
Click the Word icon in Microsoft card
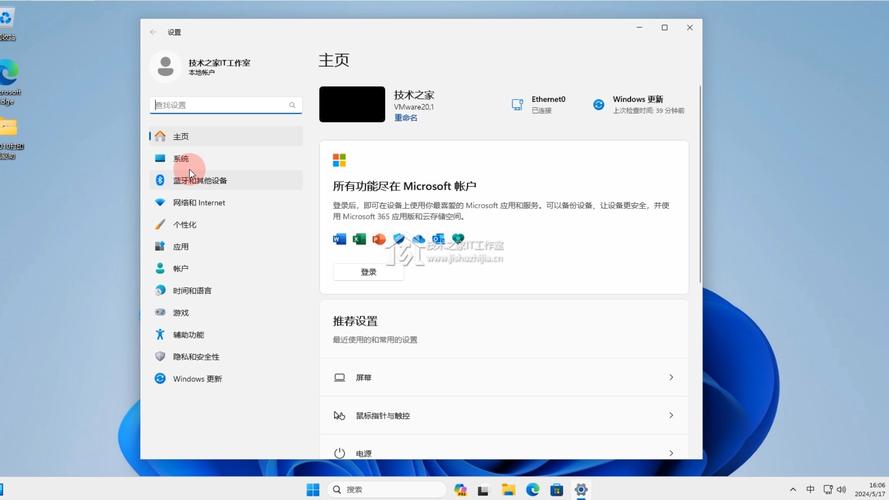[339, 239]
